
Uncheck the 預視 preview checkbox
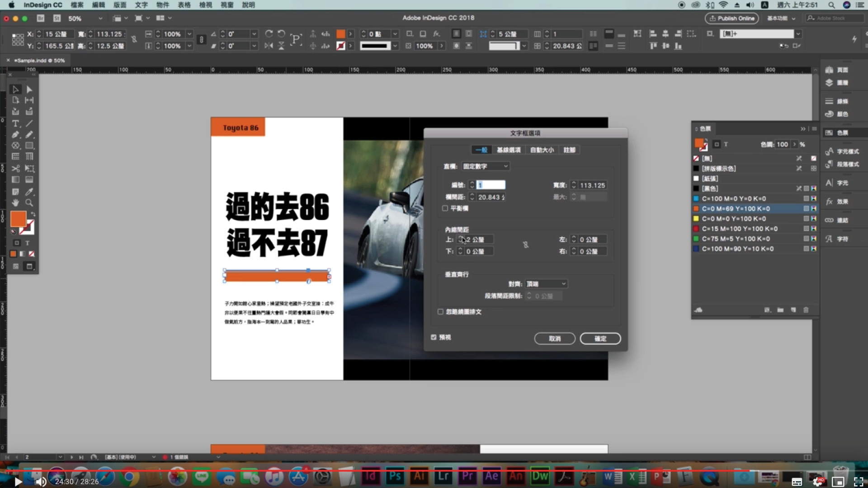tap(434, 338)
